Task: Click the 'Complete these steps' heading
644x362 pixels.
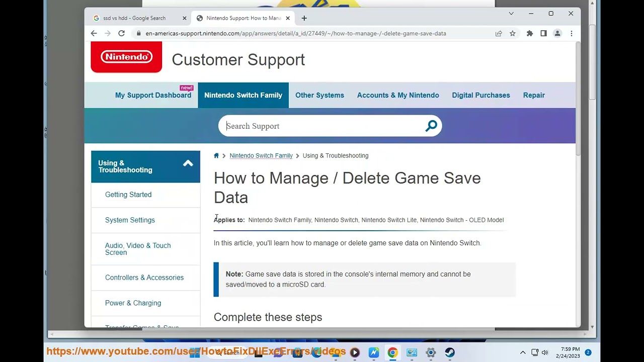Action: tap(268, 317)
